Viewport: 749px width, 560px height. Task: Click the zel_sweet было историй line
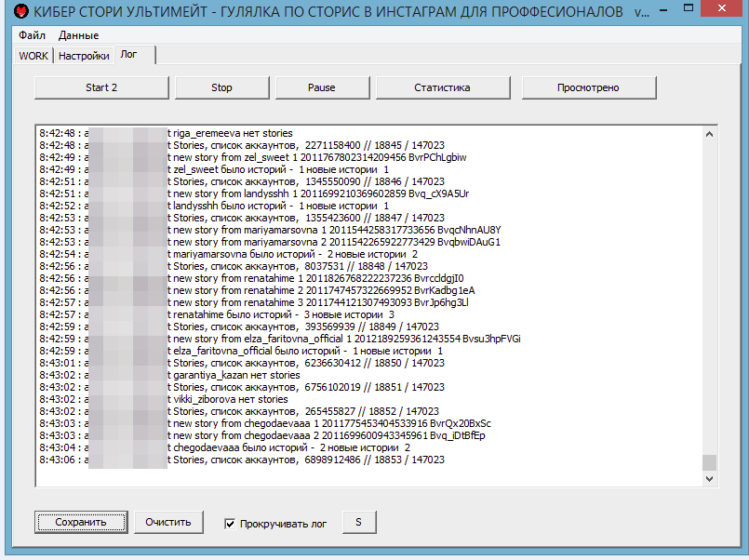point(214,169)
